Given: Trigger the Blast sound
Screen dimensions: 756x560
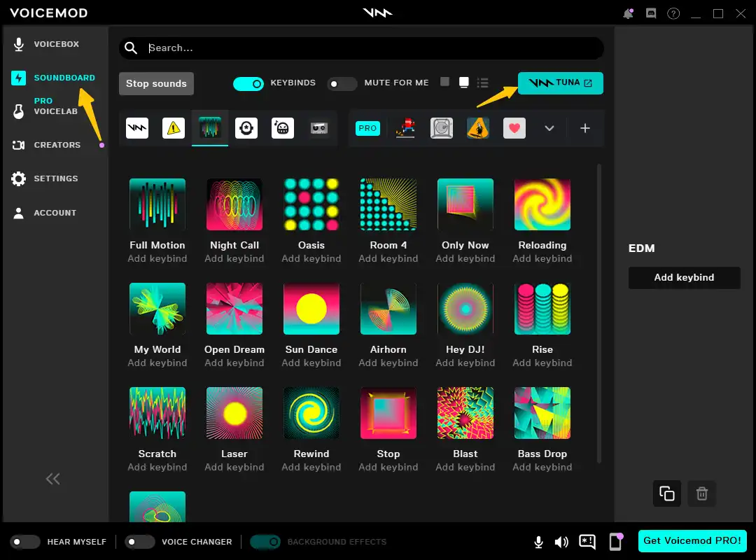Looking at the screenshot, I should click(465, 413).
